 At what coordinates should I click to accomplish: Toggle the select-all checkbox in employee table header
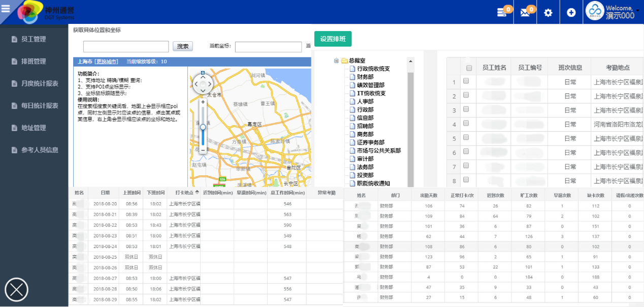(469, 68)
